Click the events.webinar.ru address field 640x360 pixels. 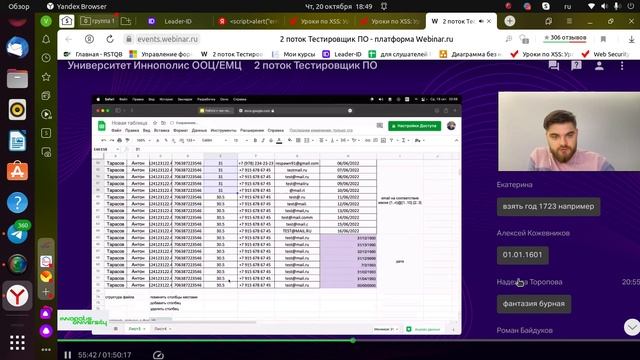167,39
